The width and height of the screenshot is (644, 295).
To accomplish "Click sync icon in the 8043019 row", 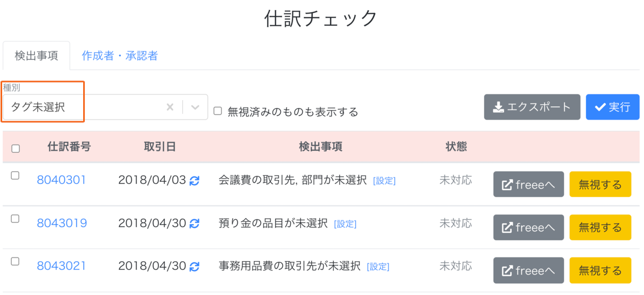I will point(194,223).
